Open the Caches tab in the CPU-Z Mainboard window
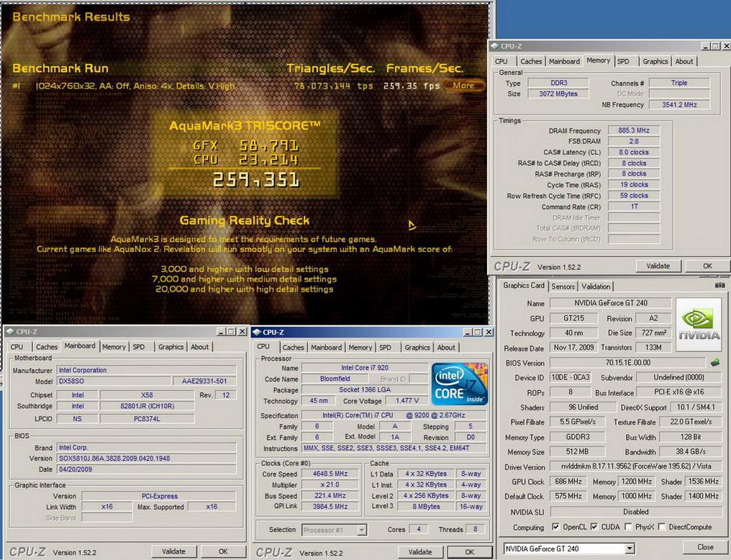 (47, 347)
